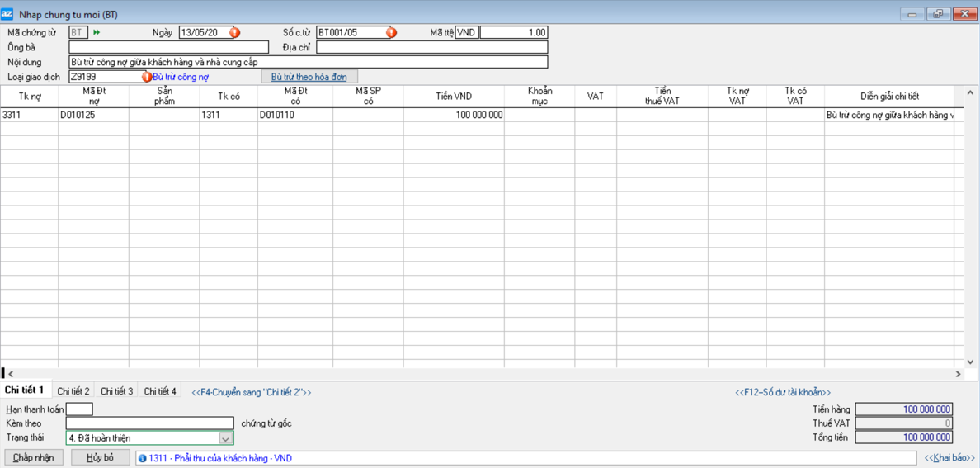
Task: Click the green arrows next to Mã chứng từ
Action: [97, 33]
